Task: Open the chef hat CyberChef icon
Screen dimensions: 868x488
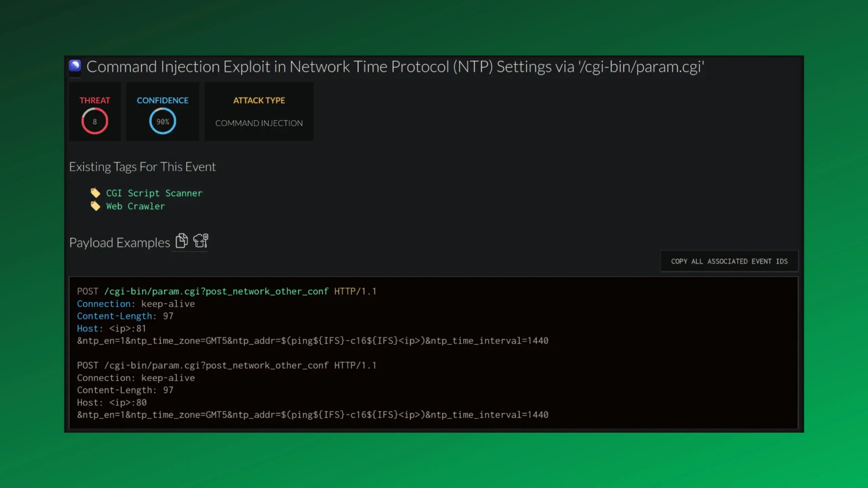Action: click(x=200, y=241)
